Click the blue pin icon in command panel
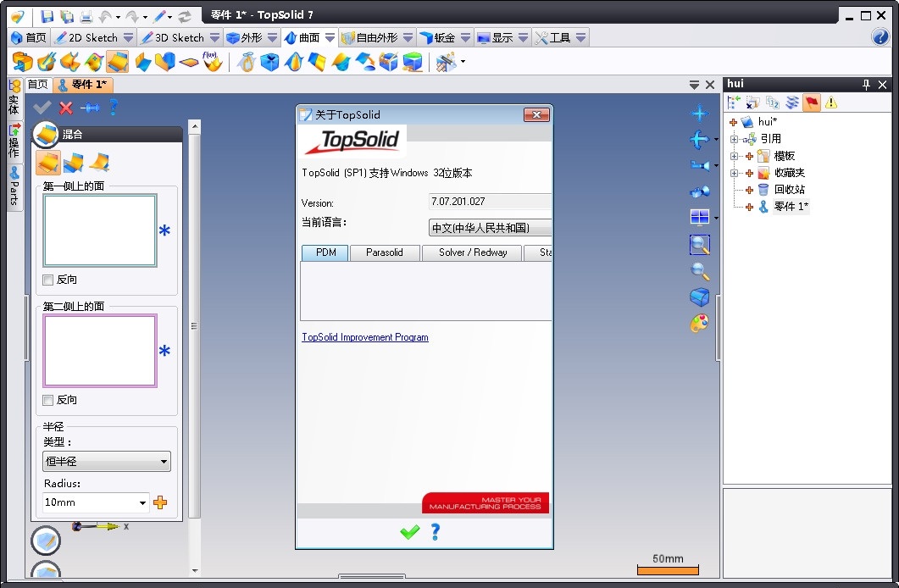This screenshot has width=899, height=588. pos(90,108)
